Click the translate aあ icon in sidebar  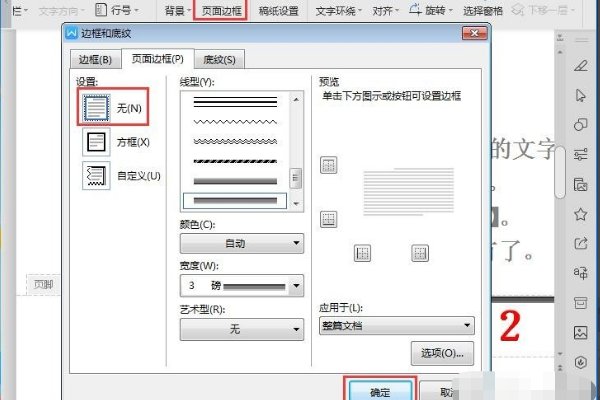point(580,273)
